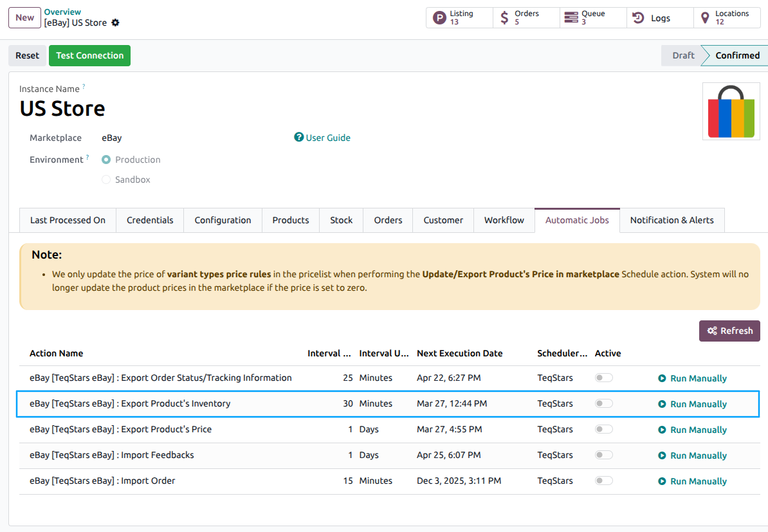Click the Import Order row name
Screen dimensions: 768x532
pyautogui.click(x=102, y=481)
